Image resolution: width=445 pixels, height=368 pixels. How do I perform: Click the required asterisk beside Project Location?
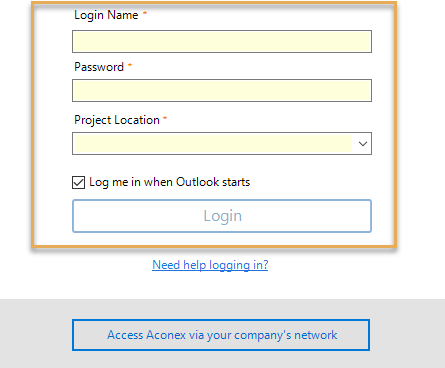pos(165,118)
